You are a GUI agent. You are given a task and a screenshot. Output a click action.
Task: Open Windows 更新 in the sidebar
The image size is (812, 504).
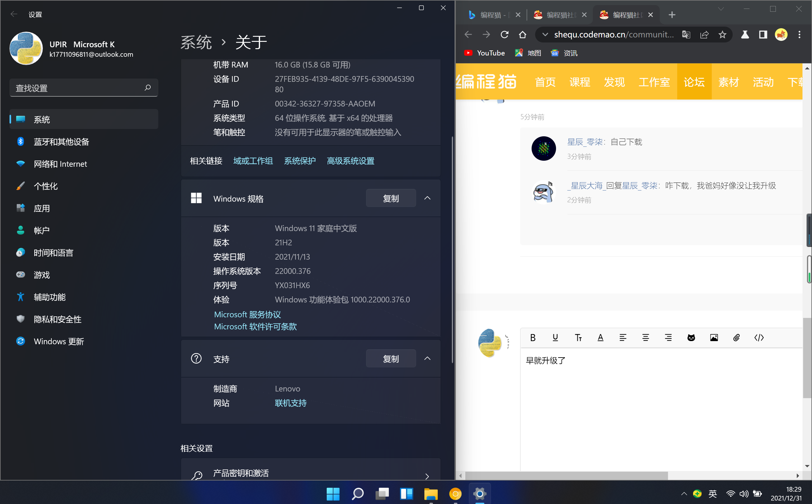point(84,341)
